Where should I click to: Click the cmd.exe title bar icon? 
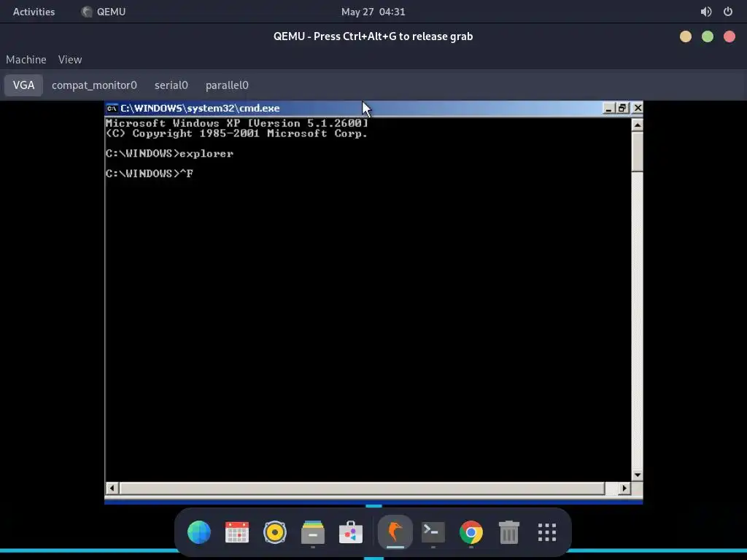tap(112, 108)
